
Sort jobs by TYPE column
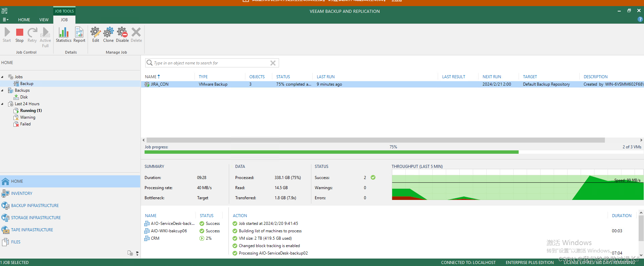point(203,77)
